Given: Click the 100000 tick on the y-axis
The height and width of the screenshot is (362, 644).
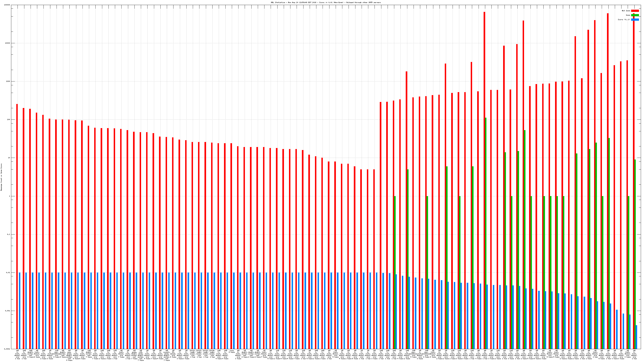Looking at the screenshot, I should click(7, 5).
